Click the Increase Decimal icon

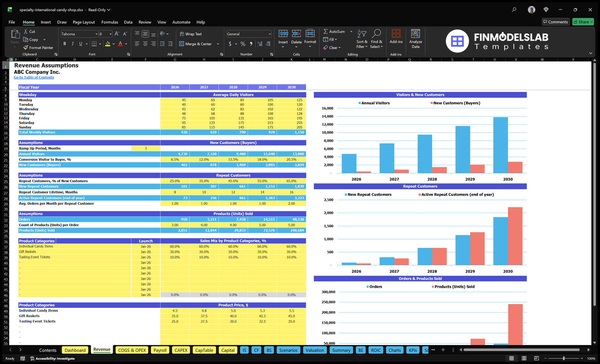[259, 44]
